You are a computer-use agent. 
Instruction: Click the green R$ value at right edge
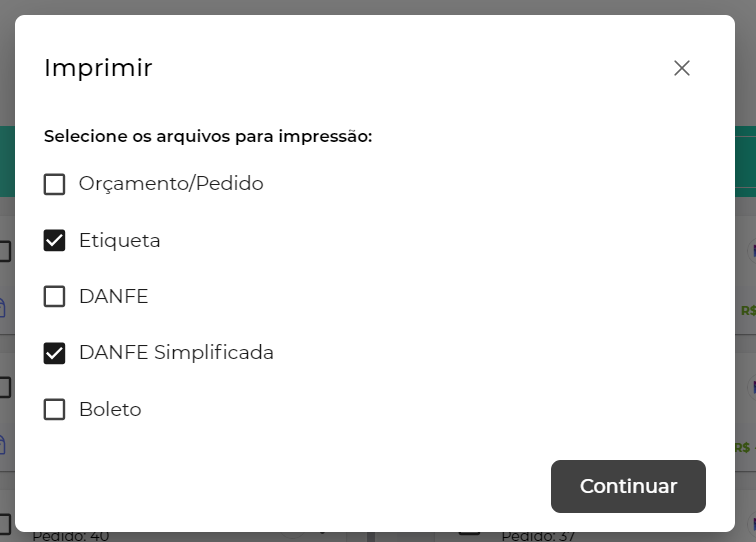pyautogui.click(x=748, y=310)
